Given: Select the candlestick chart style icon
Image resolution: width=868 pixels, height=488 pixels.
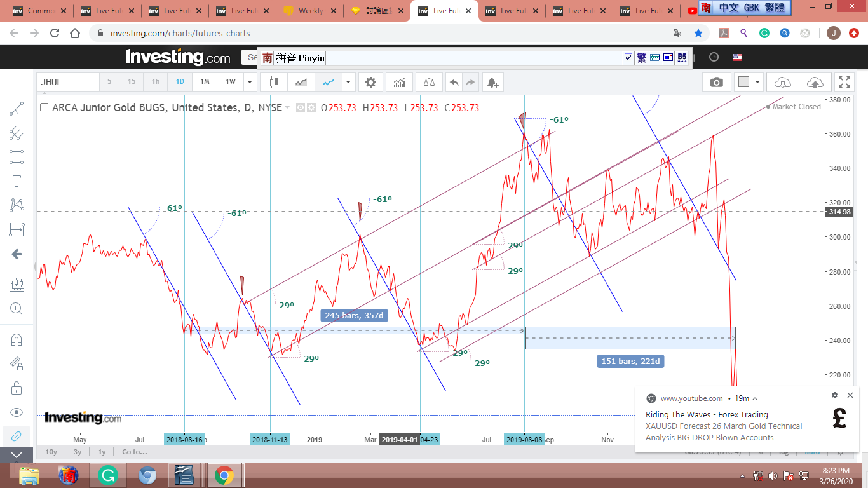Looking at the screenshot, I should click(x=275, y=82).
